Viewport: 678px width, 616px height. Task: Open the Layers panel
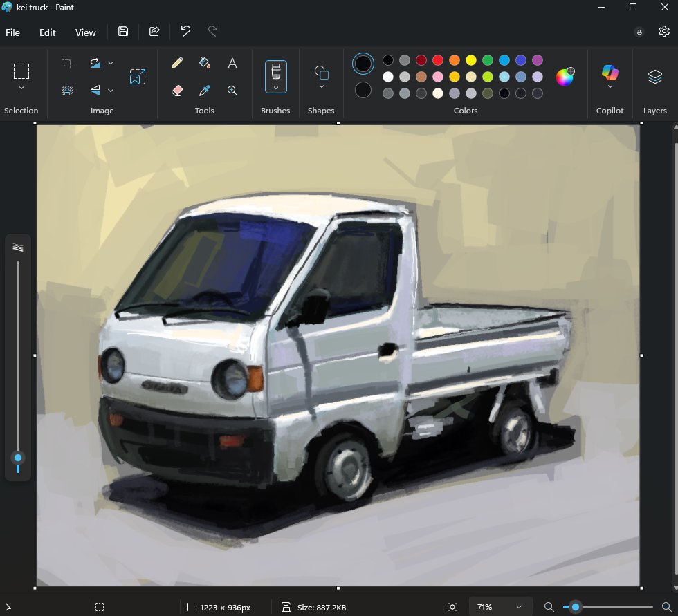[x=655, y=77]
